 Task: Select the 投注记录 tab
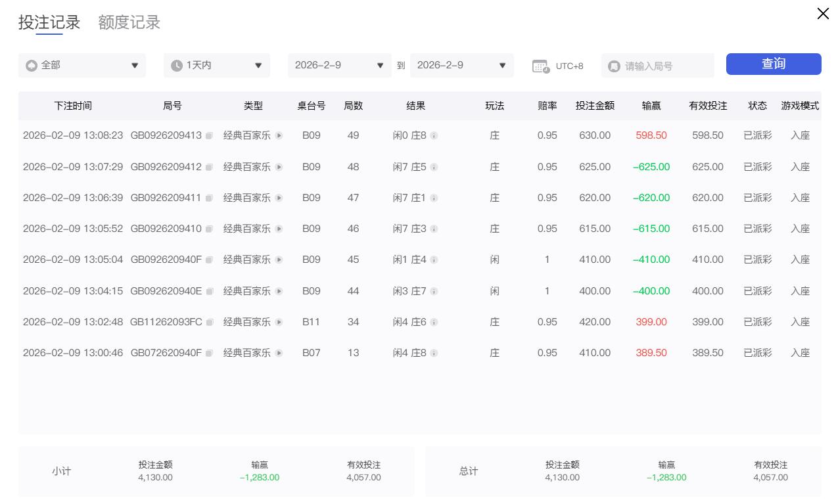click(49, 22)
